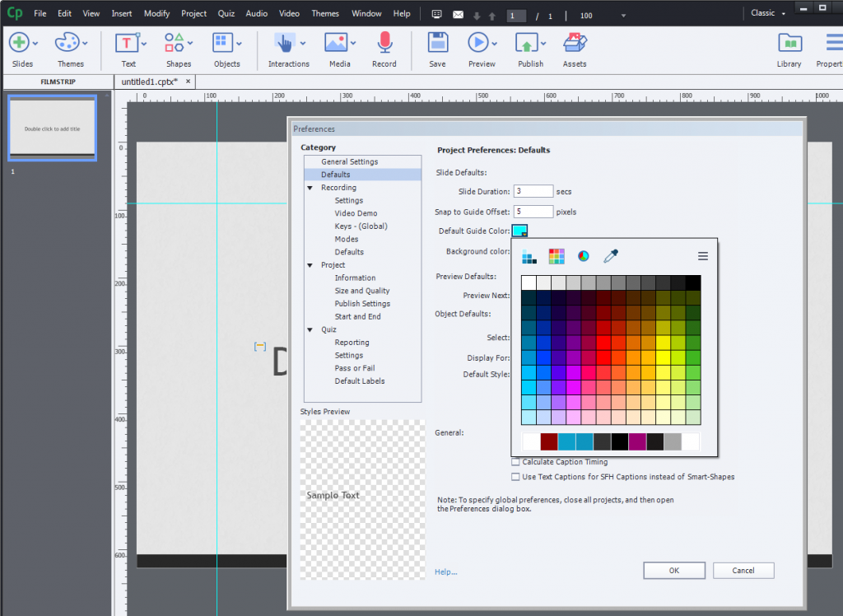This screenshot has width=843, height=616.
Task: Click the Adobe Captivate Cp logo
Action: 15,13
